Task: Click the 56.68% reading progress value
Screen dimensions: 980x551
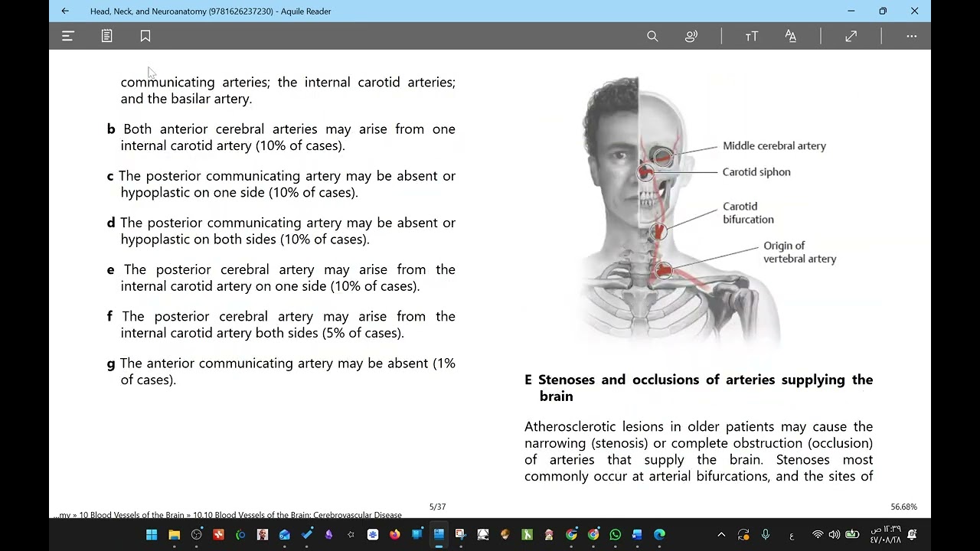Action: coord(903,507)
